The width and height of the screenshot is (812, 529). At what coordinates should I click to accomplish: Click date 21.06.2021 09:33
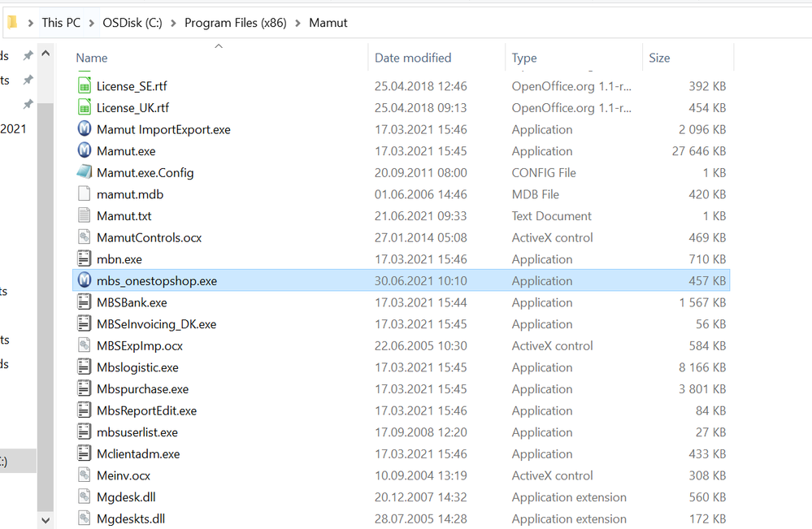click(x=420, y=216)
